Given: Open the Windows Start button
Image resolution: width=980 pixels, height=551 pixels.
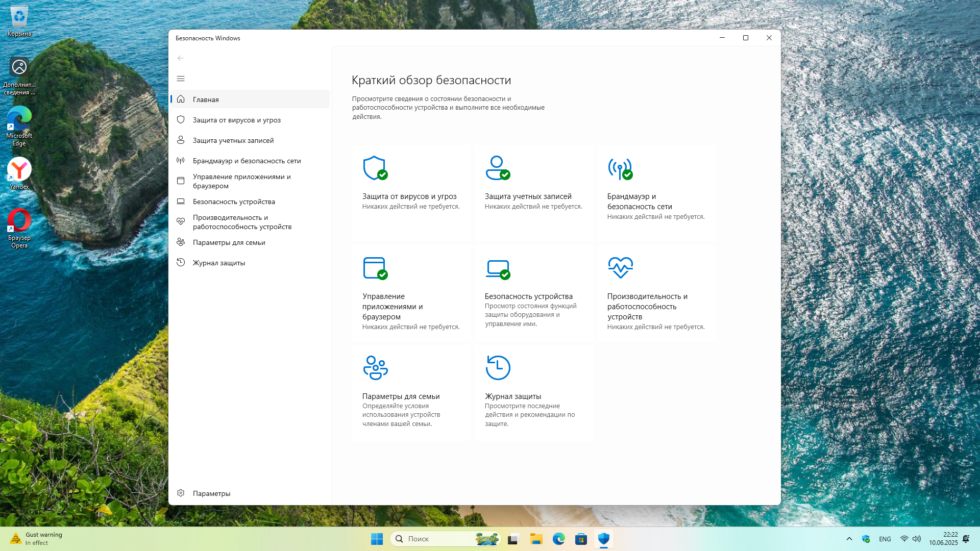Looking at the screenshot, I should (377, 539).
